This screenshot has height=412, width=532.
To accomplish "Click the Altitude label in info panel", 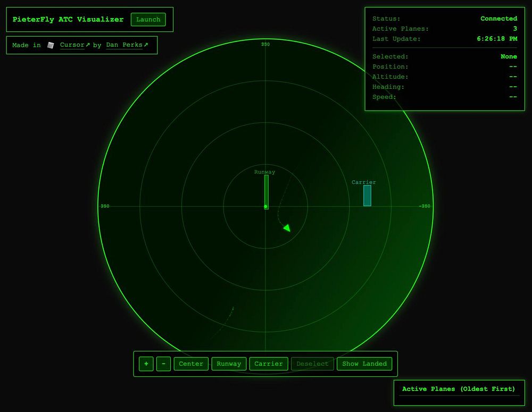I will pyautogui.click(x=390, y=77).
